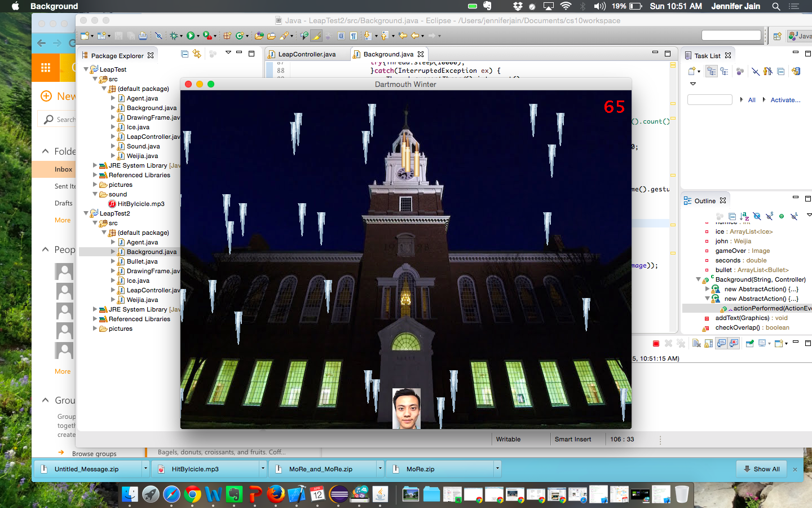Click the Print icon in Eclipse toolbar
This screenshot has width=812, height=508.
143,36
